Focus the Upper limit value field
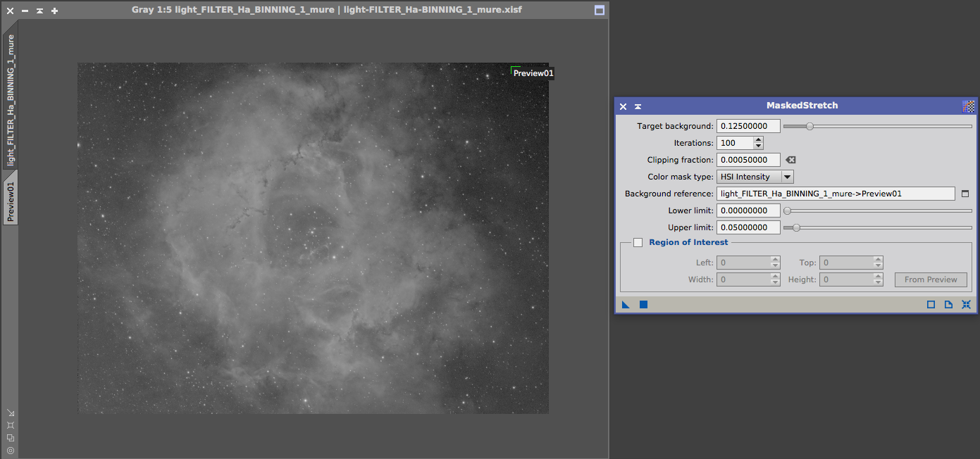980x459 pixels. (748, 227)
